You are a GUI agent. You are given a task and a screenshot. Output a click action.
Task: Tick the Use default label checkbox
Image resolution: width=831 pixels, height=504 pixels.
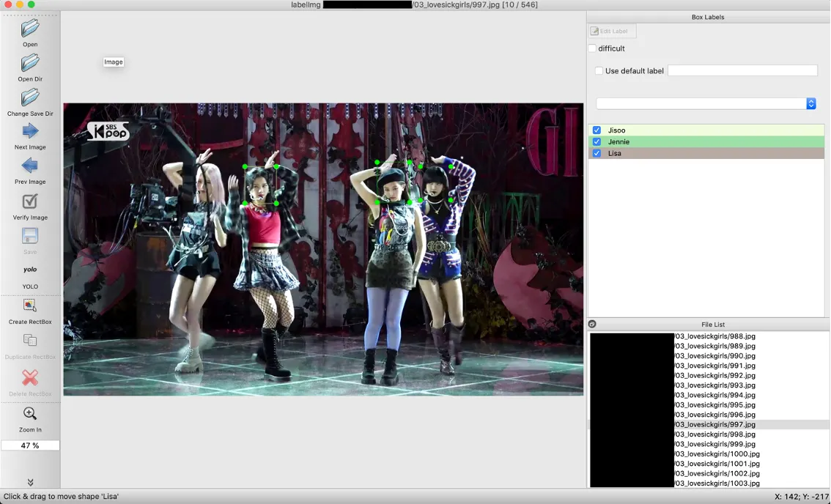599,71
